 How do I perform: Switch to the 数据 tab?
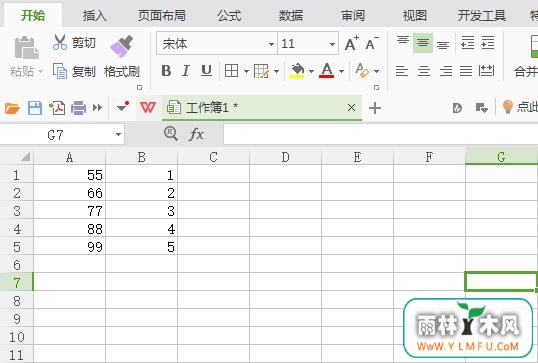click(x=291, y=15)
